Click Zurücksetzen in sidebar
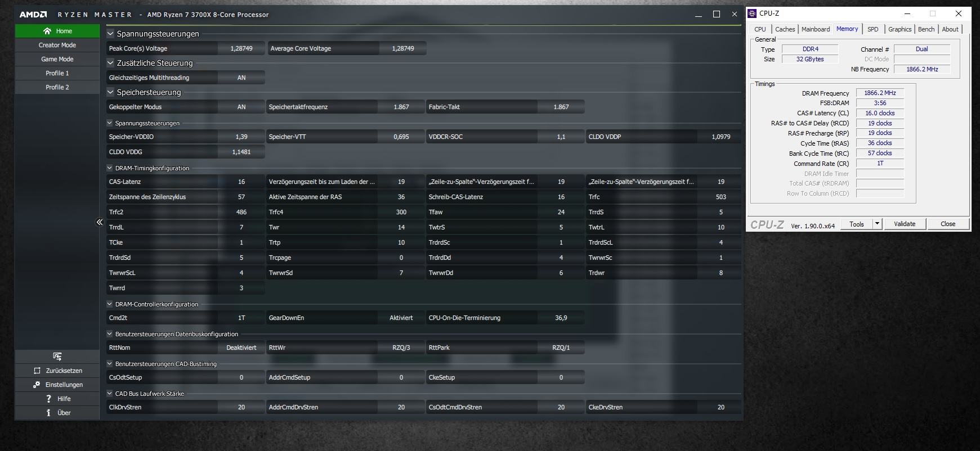 (x=57, y=371)
